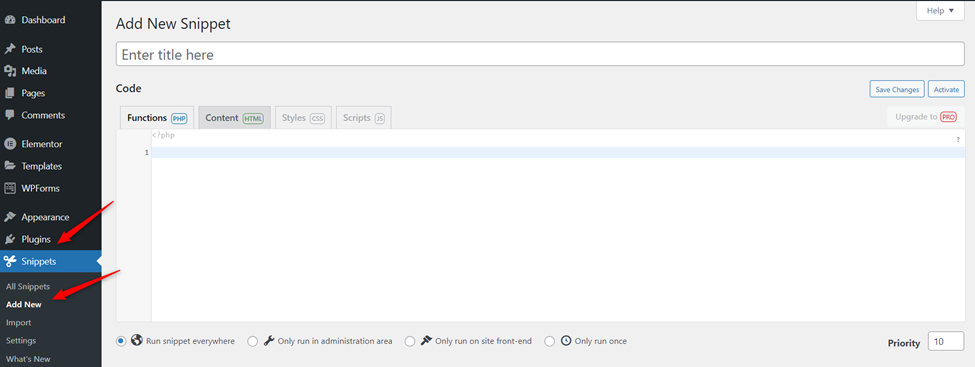Click the Priority number field
Viewport: 975px width, 367px height.
[946, 342]
